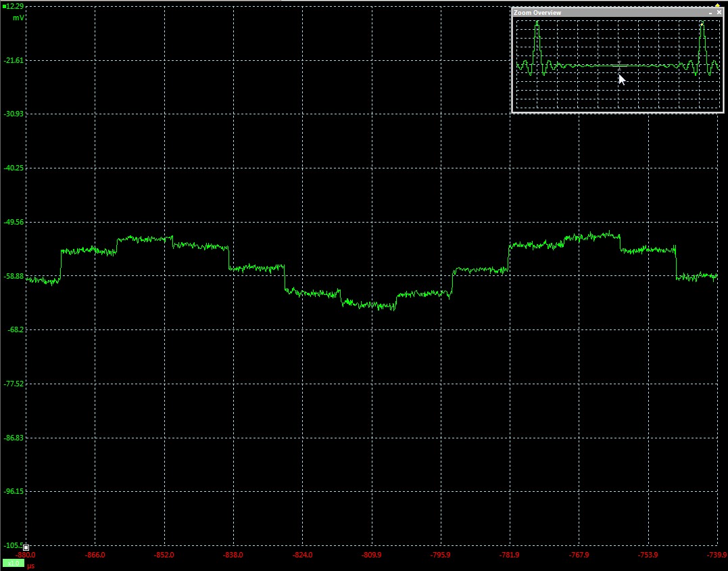The height and width of the screenshot is (571, 728).
Task: Click the -86.83 voltage axis value
Action: [14, 438]
